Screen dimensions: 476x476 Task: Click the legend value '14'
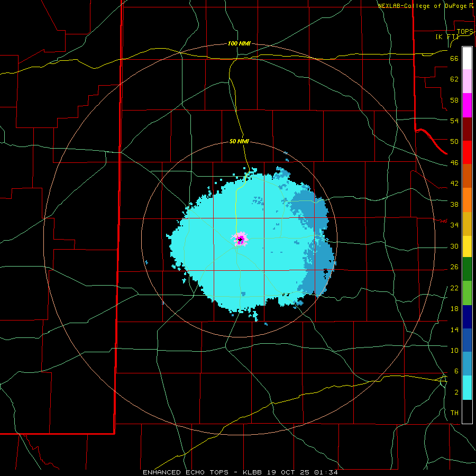(x=454, y=329)
